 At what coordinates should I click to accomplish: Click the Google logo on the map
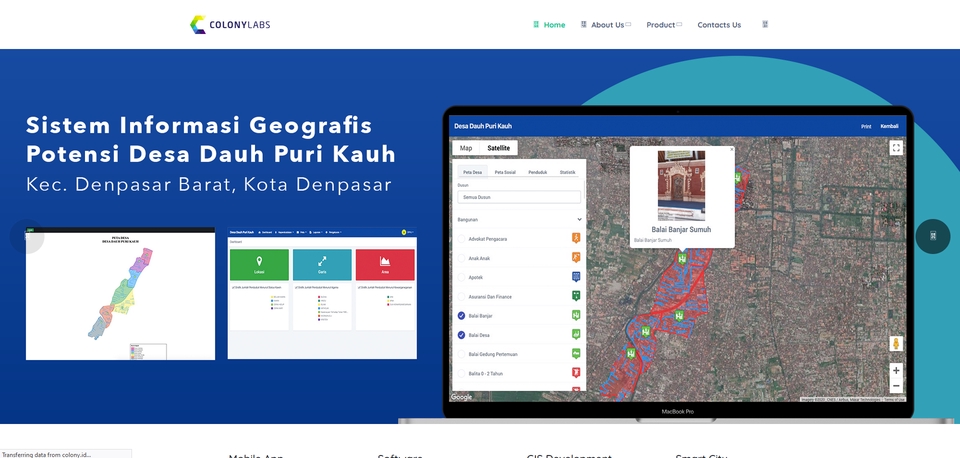pos(462,397)
